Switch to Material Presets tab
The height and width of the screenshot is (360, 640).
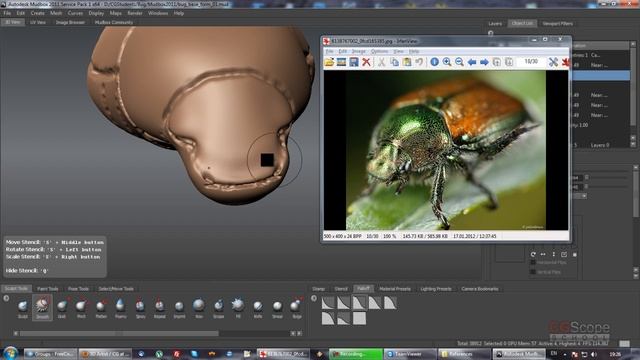(395, 289)
